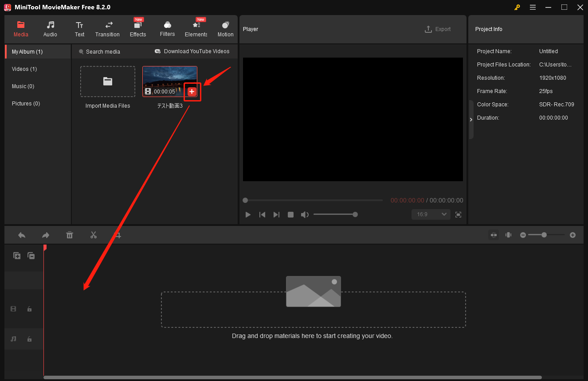The image size is (588, 381).
Task: Click Download YouTube Videos link
Action: pyautogui.click(x=192, y=51)
